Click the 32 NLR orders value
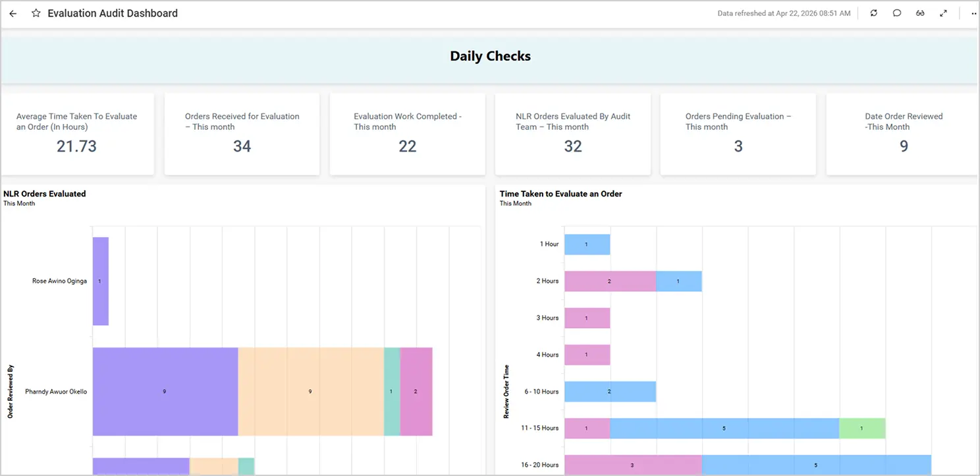This screenshot has height=476, width=980. (x=573, y=146)
